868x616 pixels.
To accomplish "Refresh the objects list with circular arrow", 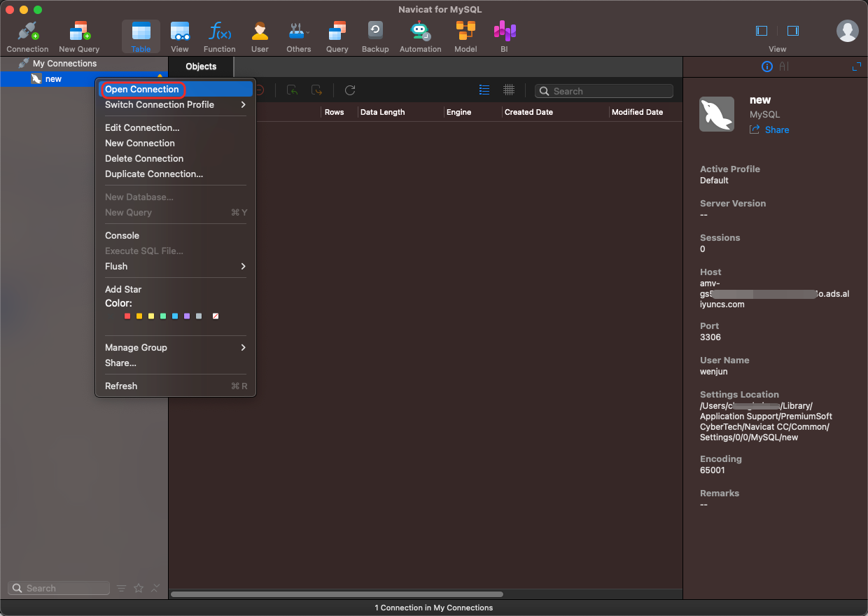I will (x=350, y=90).
